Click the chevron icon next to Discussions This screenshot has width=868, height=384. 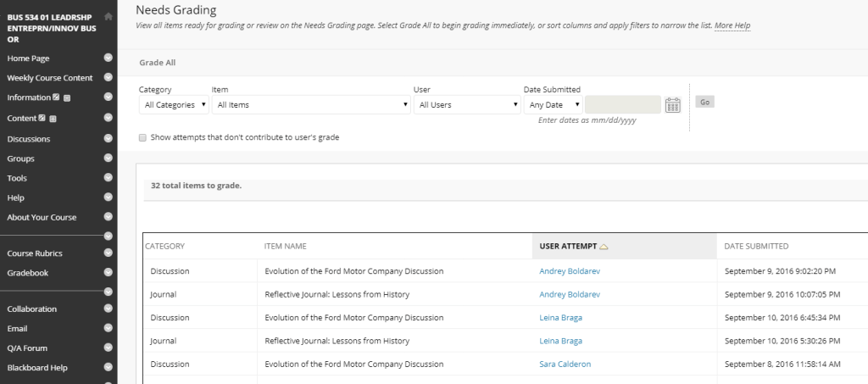click(108, 139)
